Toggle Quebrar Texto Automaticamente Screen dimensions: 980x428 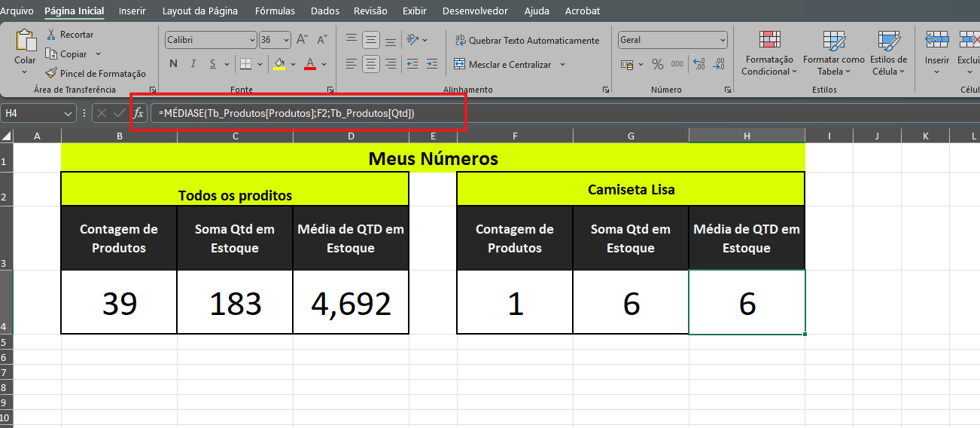(527, 41)
